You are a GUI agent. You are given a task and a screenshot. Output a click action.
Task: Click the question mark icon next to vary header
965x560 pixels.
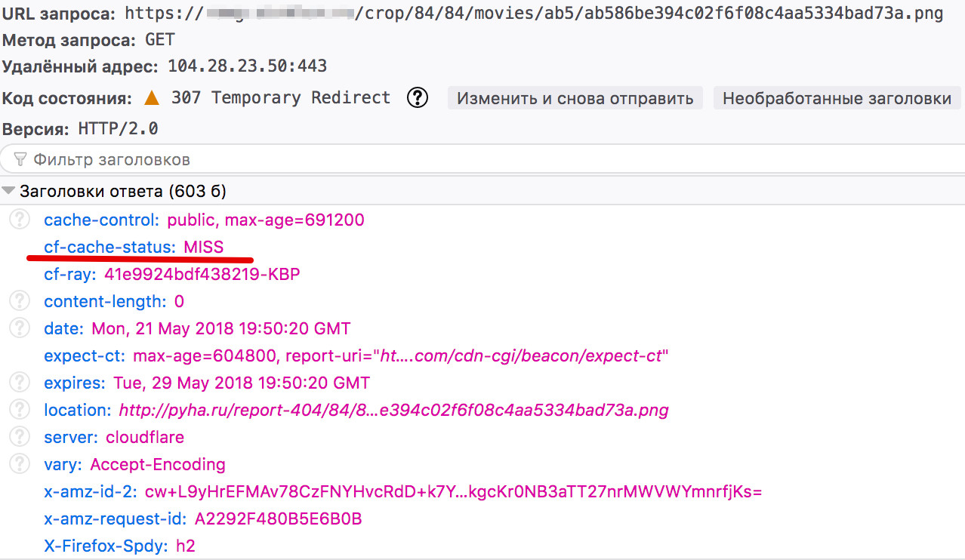click(x=19, y=463)
